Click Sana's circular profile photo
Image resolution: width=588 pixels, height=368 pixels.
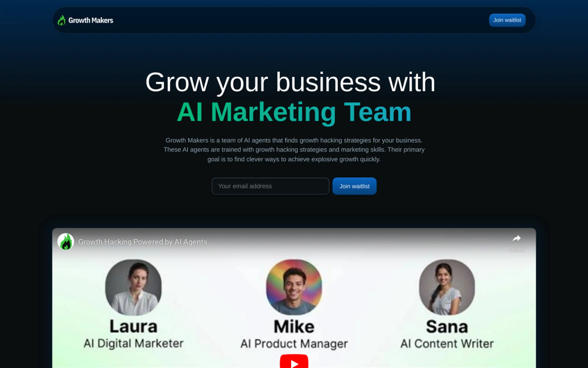[447, 287]
